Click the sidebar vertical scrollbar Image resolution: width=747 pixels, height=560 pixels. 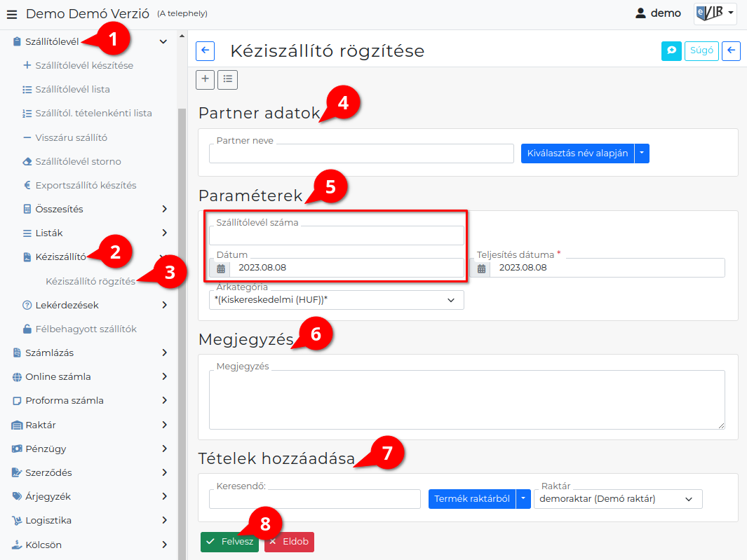[x=182, y=334]
